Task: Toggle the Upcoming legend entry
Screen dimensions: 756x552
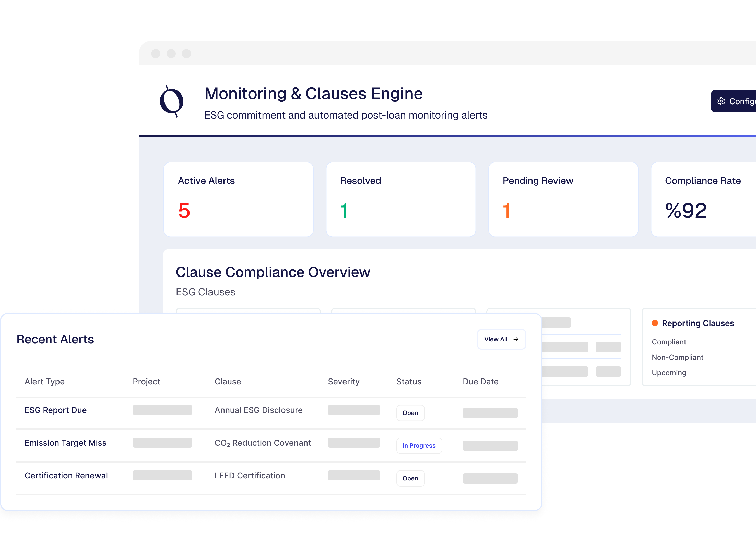Action: [668, 372]
